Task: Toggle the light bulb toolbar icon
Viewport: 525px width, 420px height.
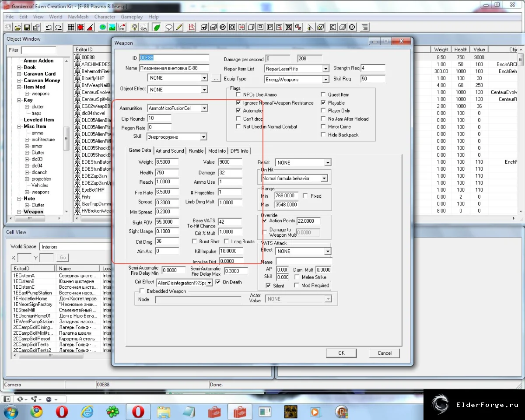Action: [134, 27]
